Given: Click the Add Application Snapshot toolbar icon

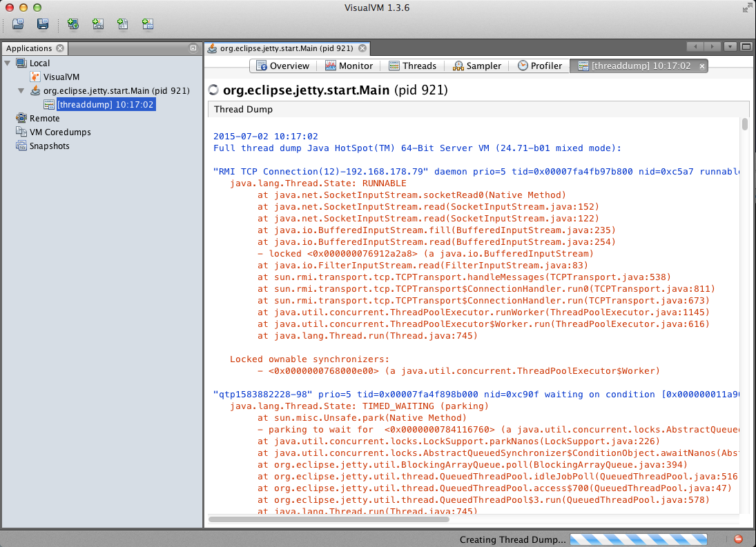Looking at the screenshot, I should click(x=148, y=23).
